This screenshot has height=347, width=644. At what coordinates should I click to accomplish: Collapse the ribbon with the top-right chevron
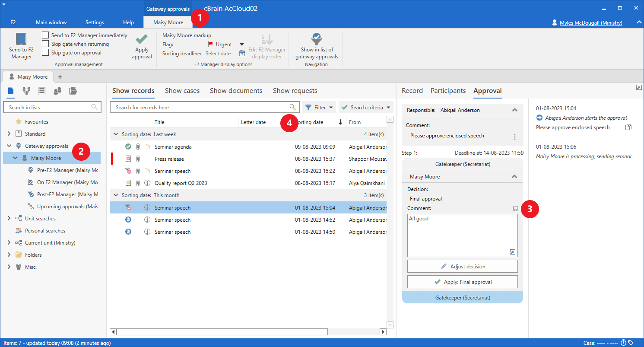(638, 22)
